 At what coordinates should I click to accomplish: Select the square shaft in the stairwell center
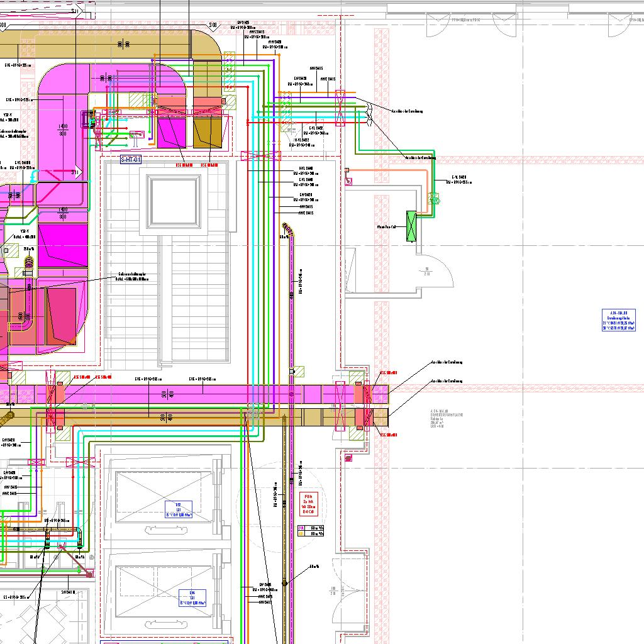click(x=174, y=201)
